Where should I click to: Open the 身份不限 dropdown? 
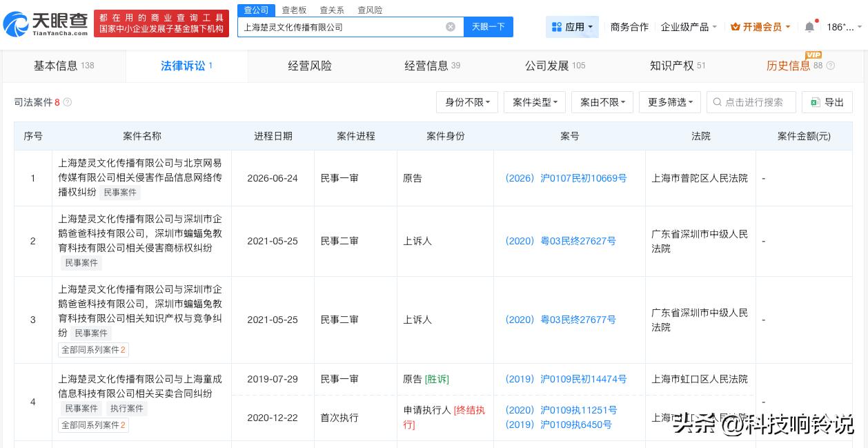(467, 102)
